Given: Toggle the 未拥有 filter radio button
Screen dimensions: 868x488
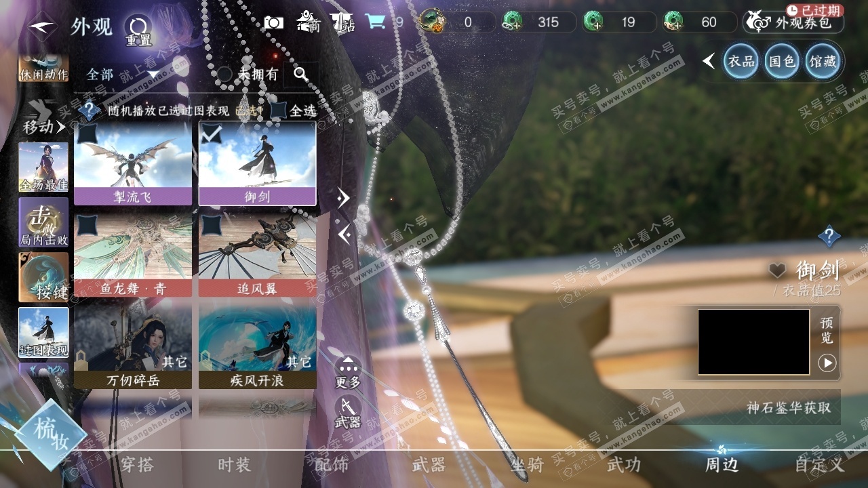Looking at the screenshot, I should click(x=225, y=75).
